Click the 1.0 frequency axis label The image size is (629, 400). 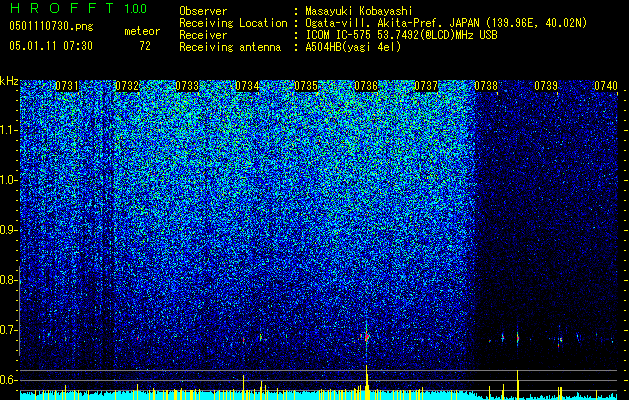point(8,180)
